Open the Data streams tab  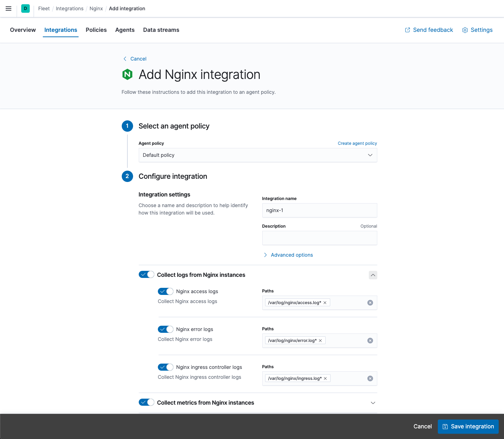(161, 30)
